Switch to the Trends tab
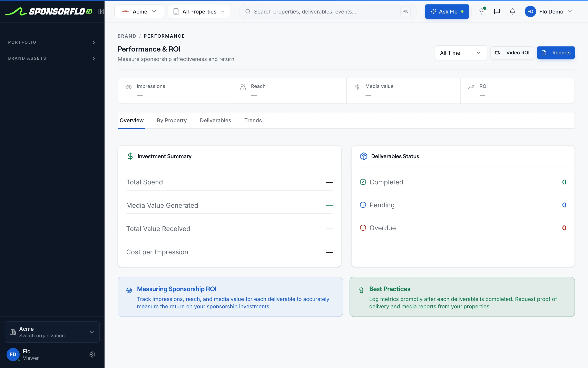The height and width of the screenshot is (368, 588). (253, 120)
